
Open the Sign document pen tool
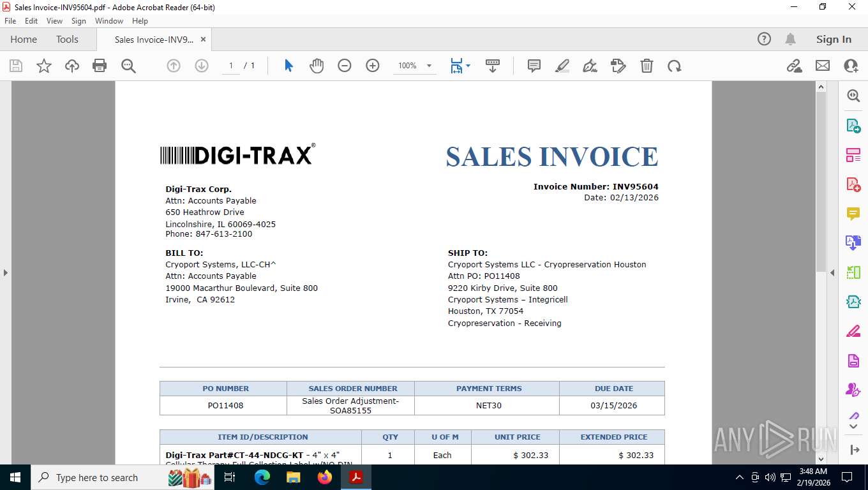590,66
